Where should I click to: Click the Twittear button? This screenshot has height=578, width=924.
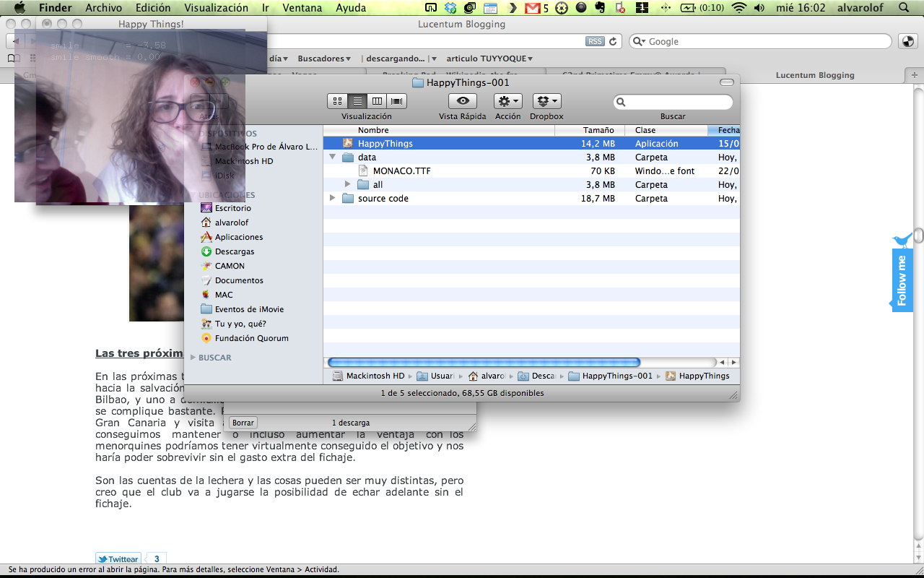[118, 559]
